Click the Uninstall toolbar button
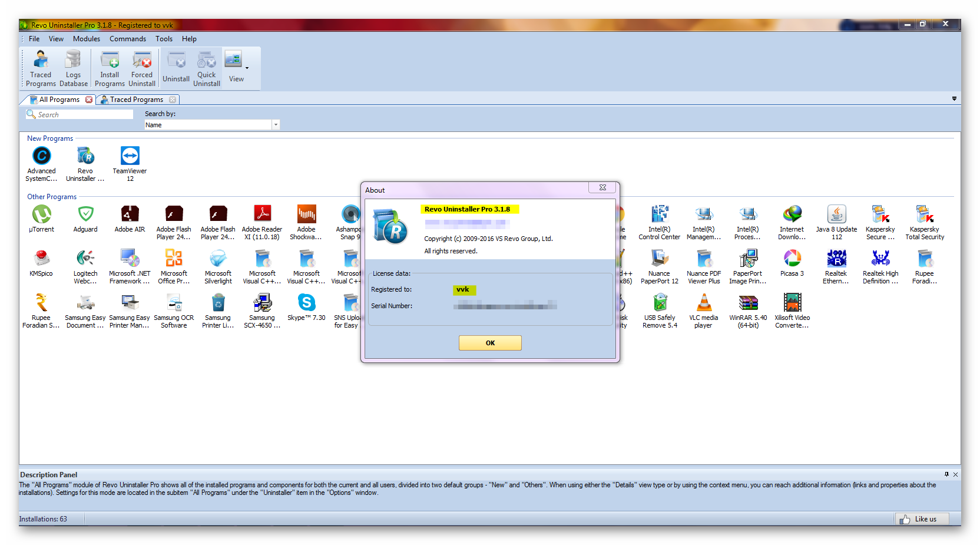980x545 pixels. pyautogui.click(x=176, y=69)
